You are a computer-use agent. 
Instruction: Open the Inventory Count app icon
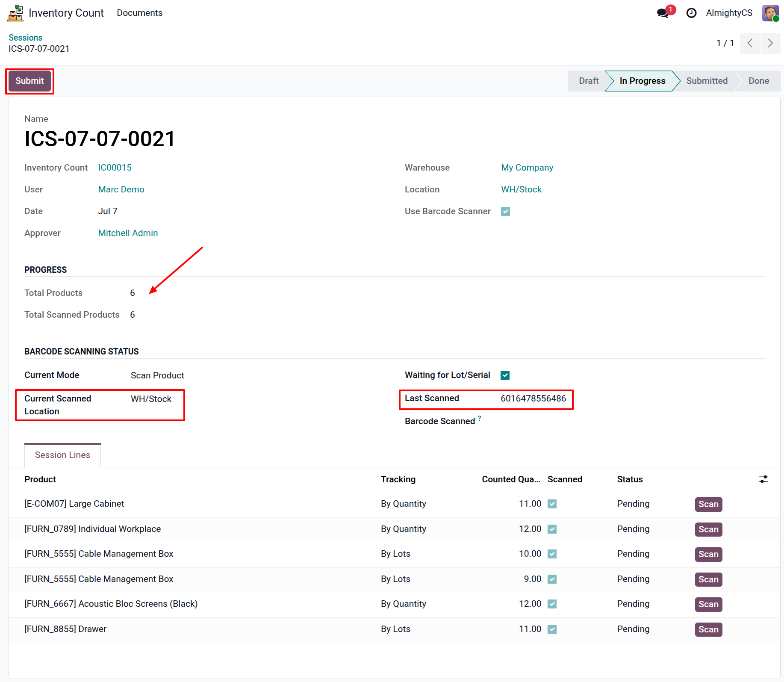[x=15, y=13]
